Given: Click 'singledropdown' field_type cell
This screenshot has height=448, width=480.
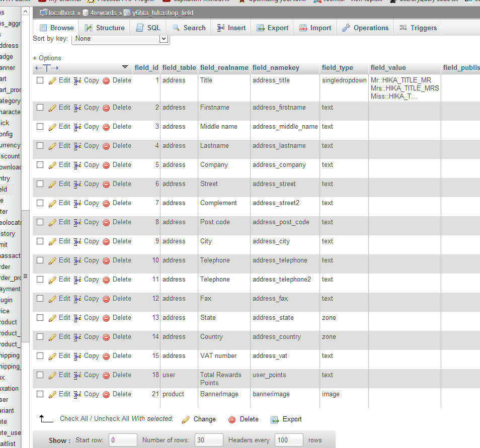Looking at the screenshot, I should click(344, 80).
